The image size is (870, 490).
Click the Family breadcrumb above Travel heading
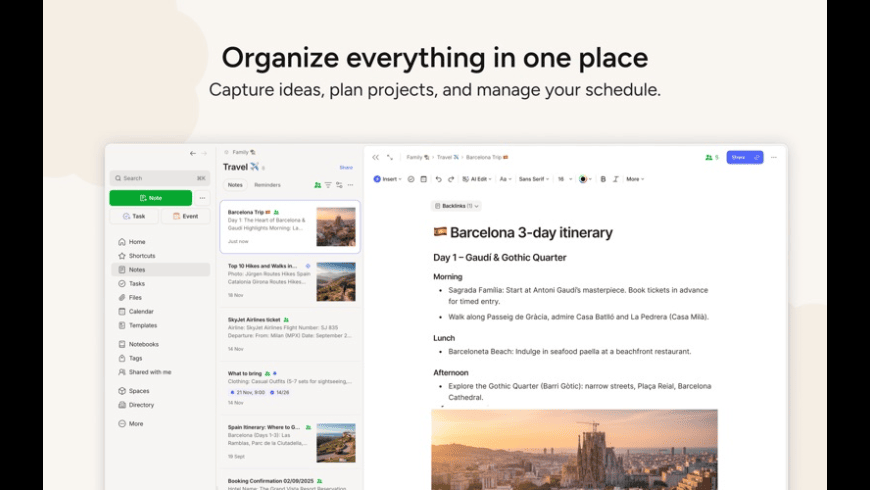pos(244,152)
